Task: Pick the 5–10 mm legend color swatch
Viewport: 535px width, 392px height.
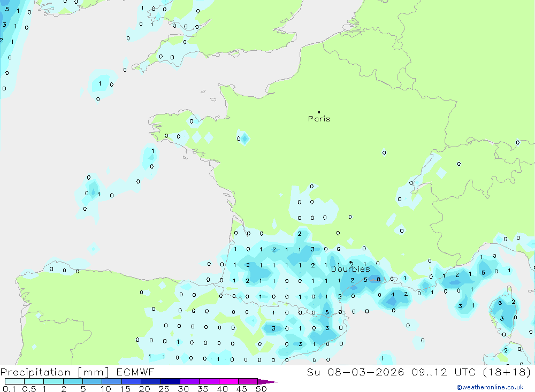Action: point(92,381)
